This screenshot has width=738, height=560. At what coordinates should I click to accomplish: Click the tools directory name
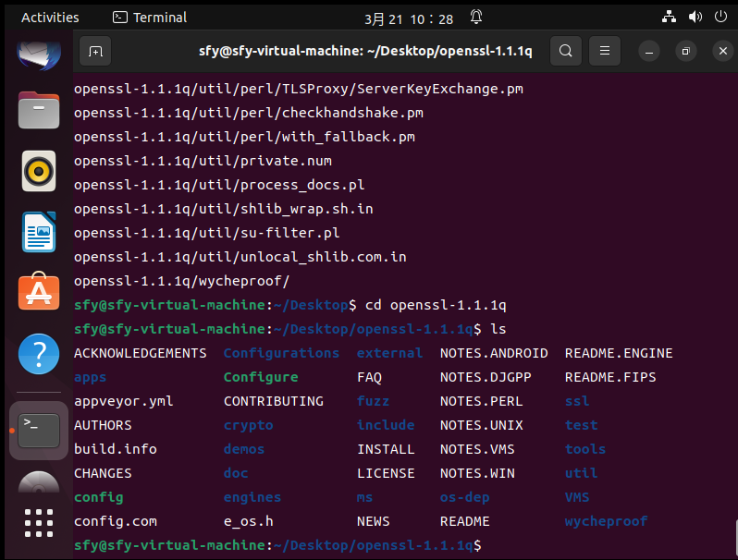point(585,449)
